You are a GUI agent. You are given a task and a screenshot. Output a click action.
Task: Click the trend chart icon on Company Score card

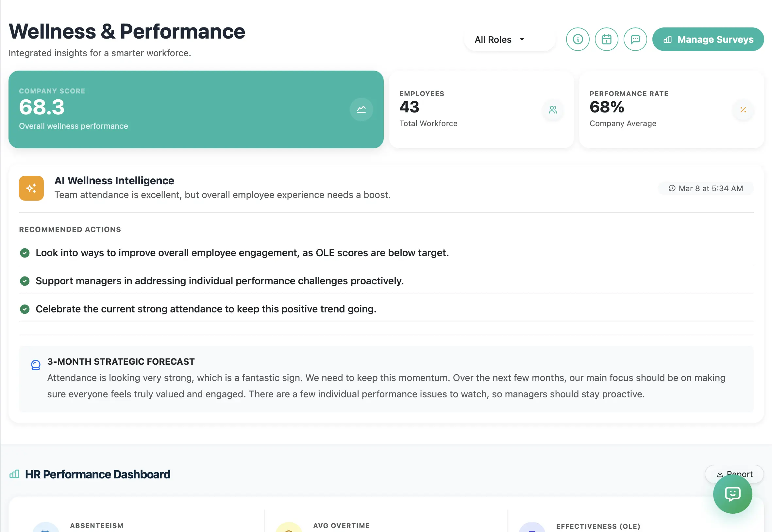point(361,109)
